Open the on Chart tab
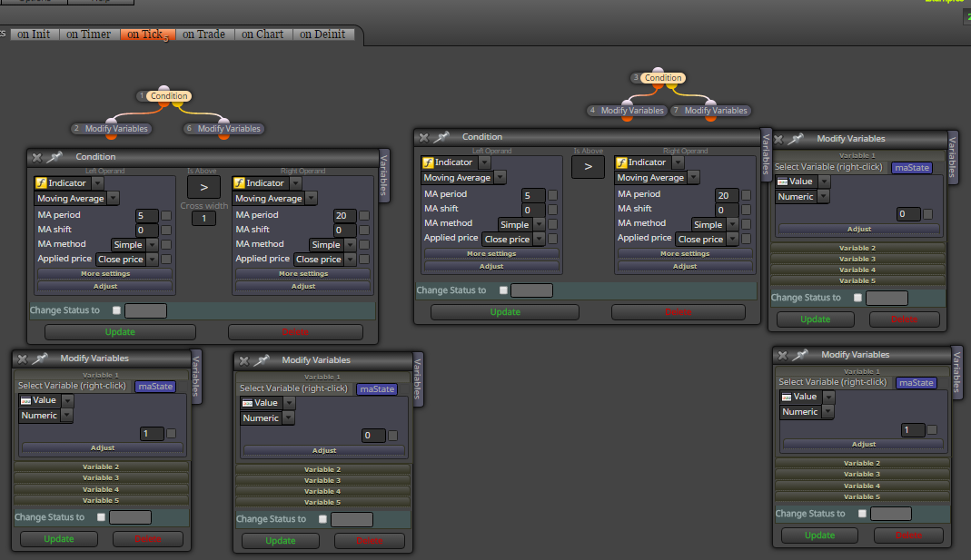 coord(263,34)
